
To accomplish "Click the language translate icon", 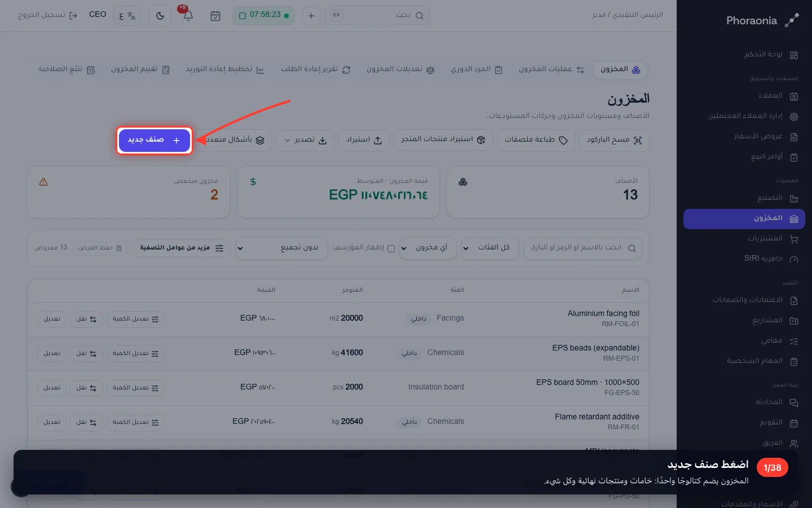I will (127, 16).
